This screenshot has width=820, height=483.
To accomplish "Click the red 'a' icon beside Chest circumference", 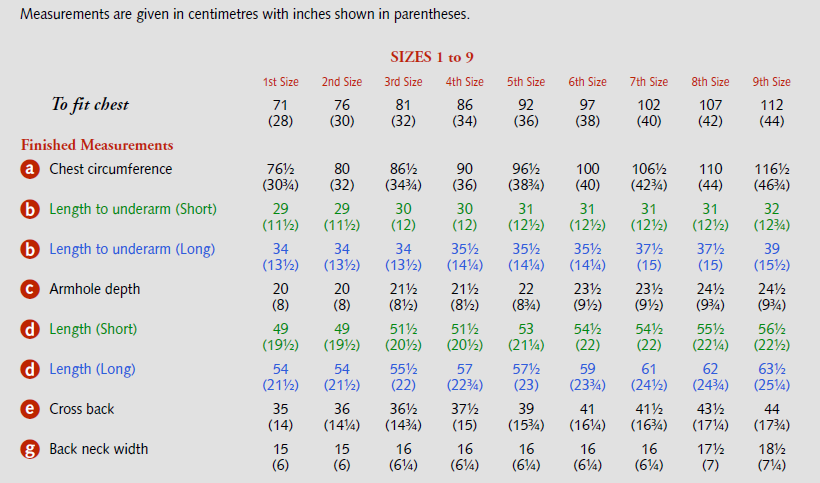I will 30,170.
